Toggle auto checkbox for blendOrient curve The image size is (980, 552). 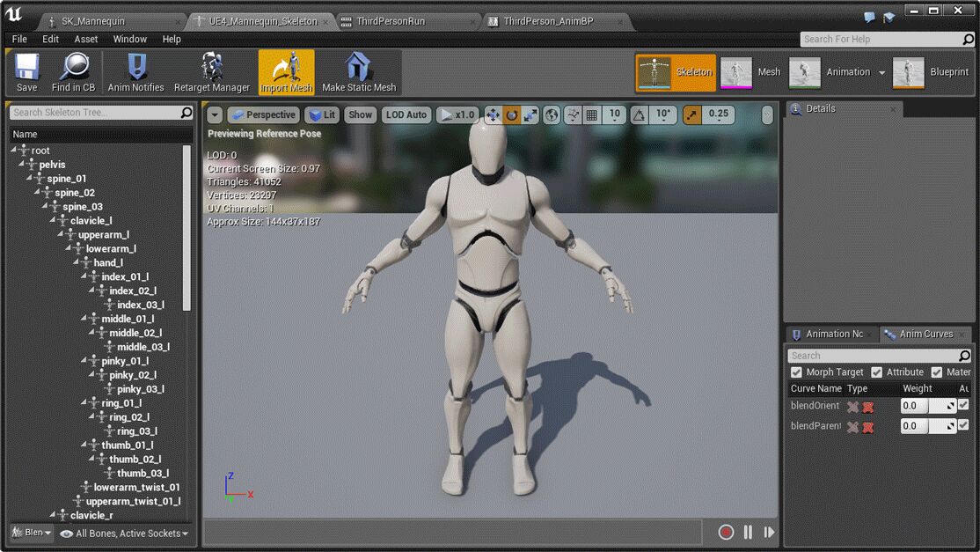click(963, 405)
